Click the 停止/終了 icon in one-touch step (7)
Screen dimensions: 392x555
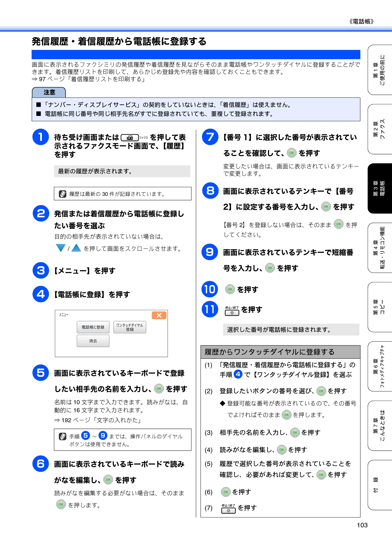point(228,509)
